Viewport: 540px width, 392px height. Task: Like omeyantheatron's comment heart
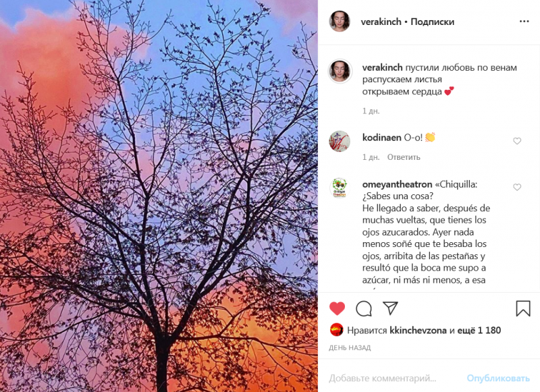click(517, 187)
